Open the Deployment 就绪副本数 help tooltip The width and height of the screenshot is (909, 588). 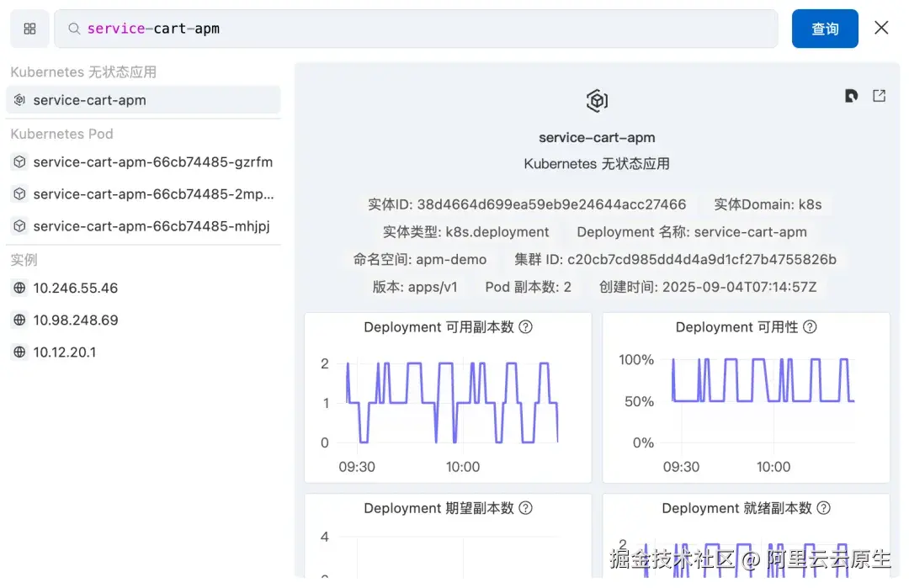pyautogui.click(x=823, y=508)
